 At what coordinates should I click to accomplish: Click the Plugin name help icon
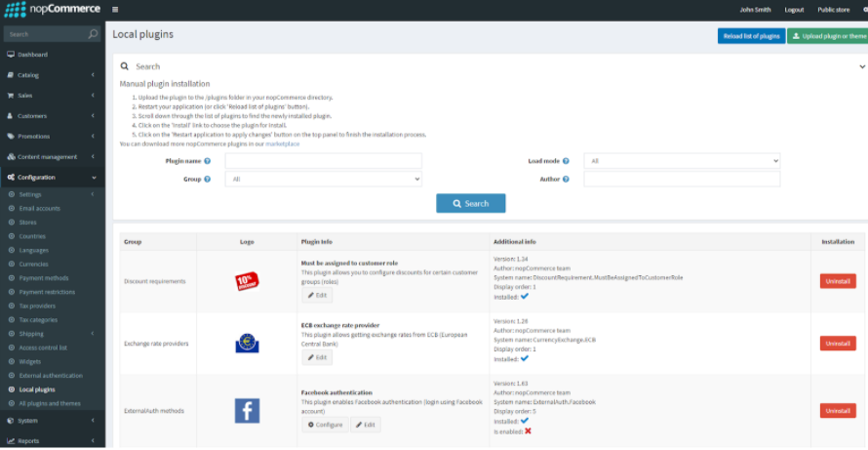[207, 161]
